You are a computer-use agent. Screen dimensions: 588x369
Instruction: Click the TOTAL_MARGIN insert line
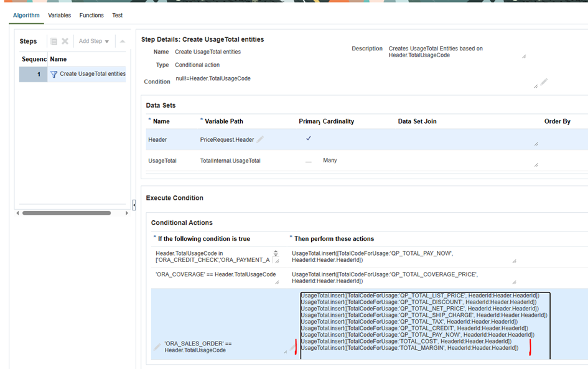coord(410,348)
